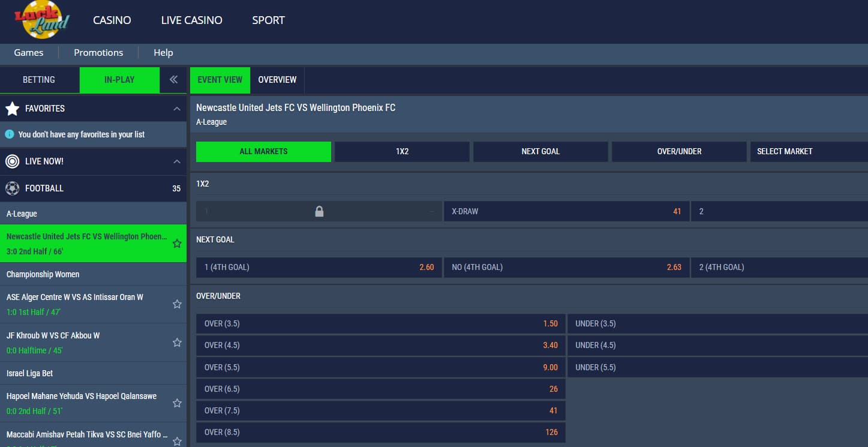Open the Live Casino menu

tap(191, 20)
